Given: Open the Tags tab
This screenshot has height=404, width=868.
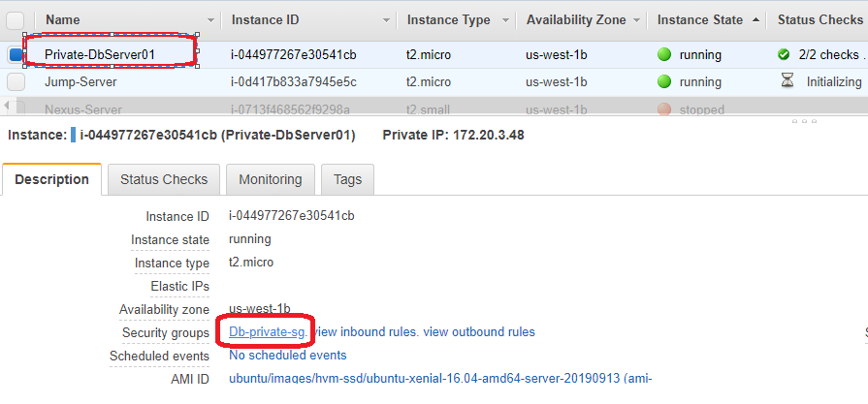Looking at the screenshot, I should pyautogui.click(x=347, y=179).
